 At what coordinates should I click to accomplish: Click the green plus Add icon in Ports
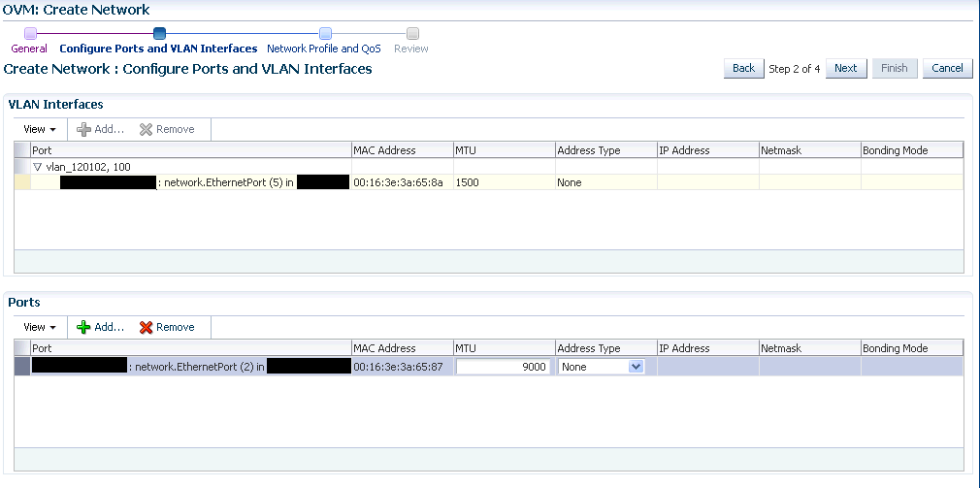[83, 327]
